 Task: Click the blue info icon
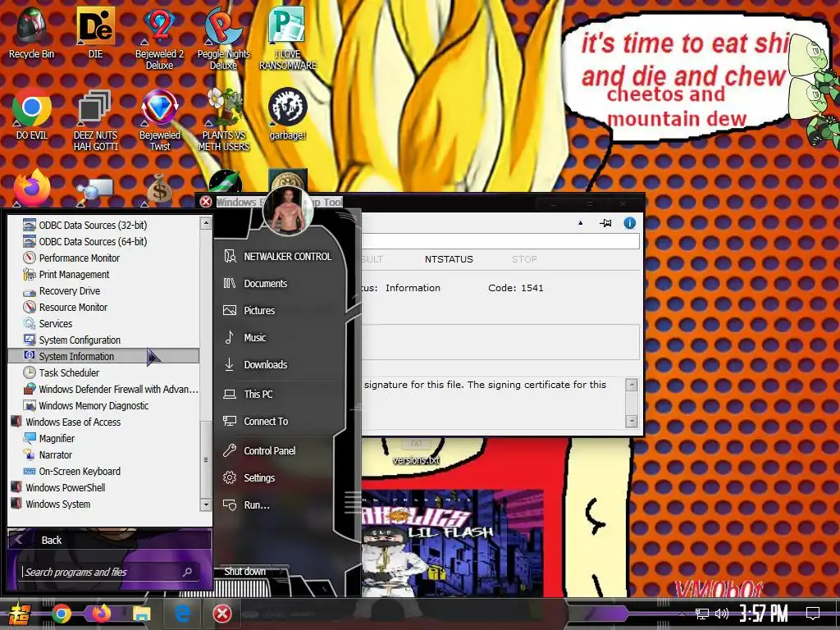click(629, 223)
